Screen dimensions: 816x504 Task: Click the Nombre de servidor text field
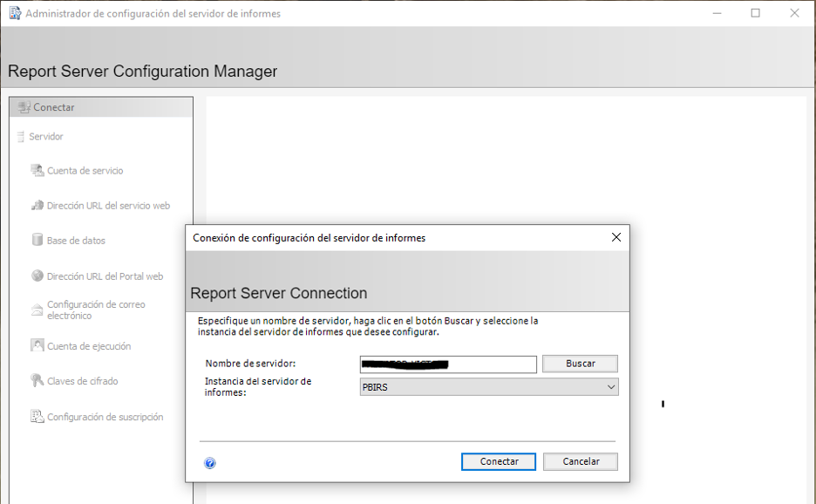click(448, 364)
